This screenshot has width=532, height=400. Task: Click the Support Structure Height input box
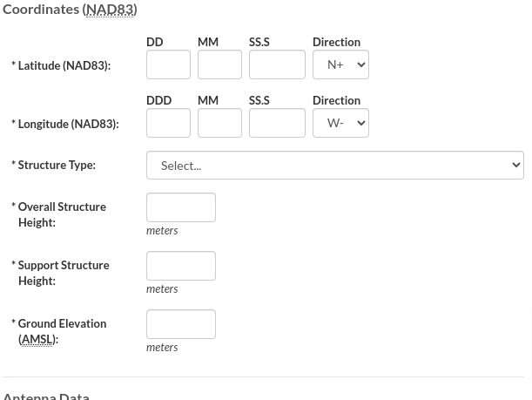point(181,266)
